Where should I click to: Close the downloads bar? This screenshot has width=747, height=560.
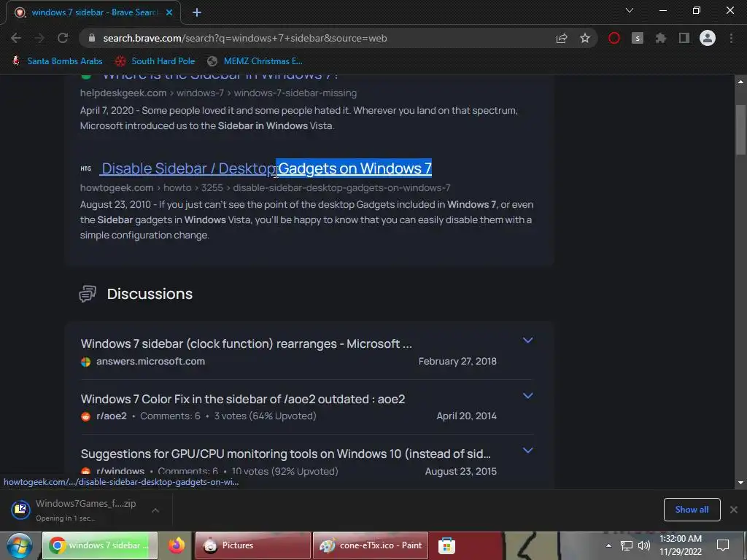[x=734, y=510]
